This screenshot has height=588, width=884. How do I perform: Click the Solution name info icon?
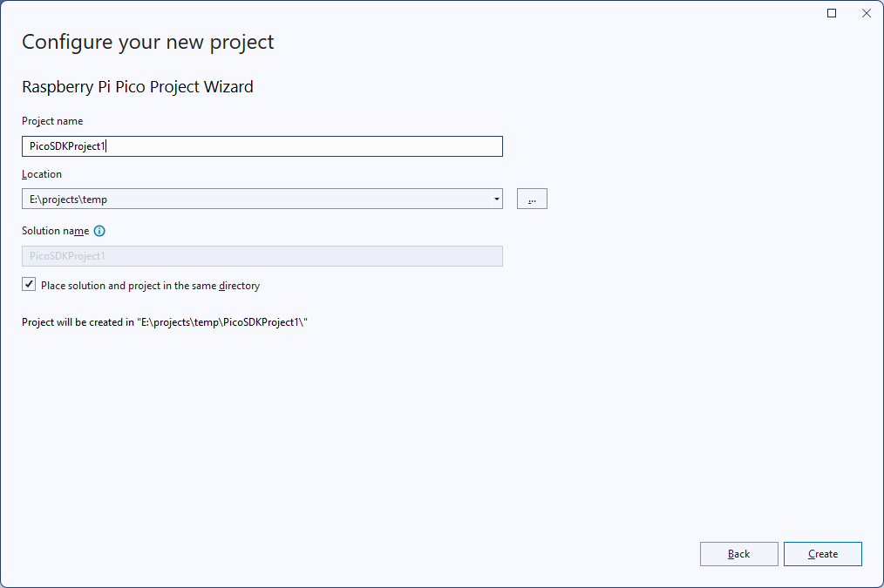99,231
